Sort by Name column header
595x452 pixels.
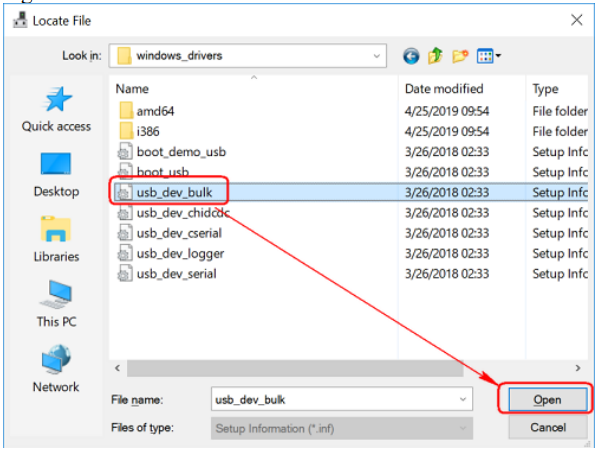click(x=254, y=89)
